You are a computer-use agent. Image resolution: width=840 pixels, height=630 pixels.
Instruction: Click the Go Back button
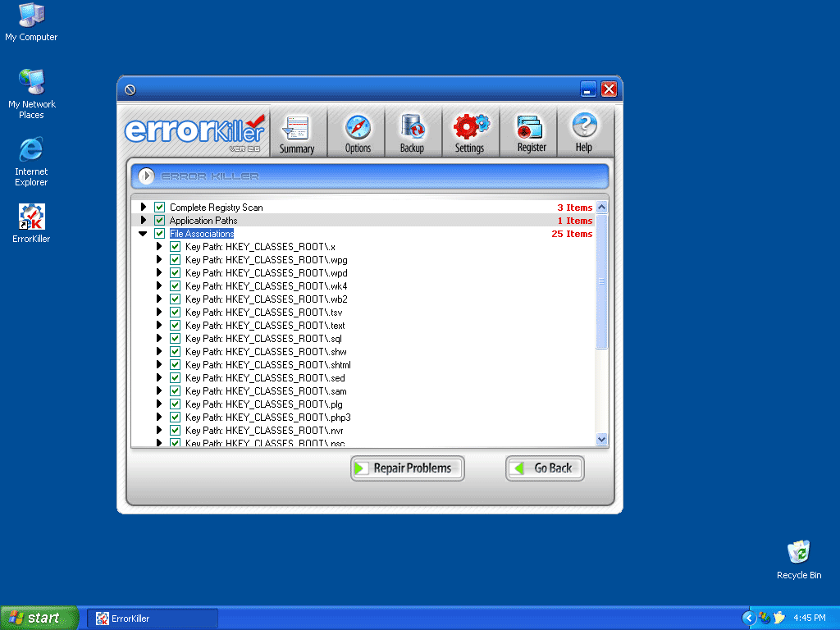point(545,468)
